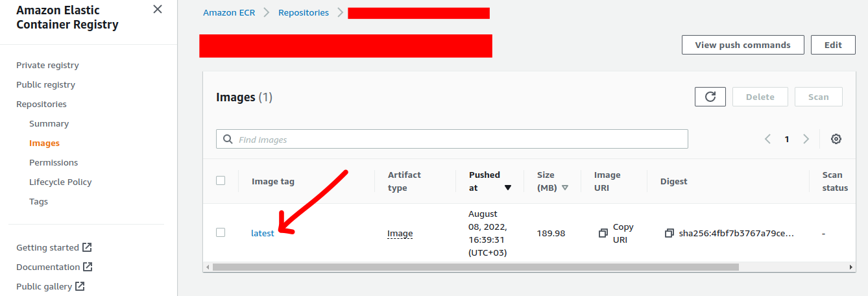
Task: Click the Image URI column header
Action: (x=607, y=181)
